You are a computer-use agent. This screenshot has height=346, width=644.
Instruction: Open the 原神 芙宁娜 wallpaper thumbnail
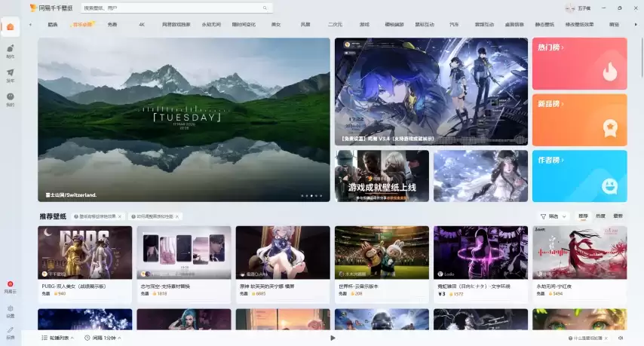pyautogui.click(x=283, y=253)
